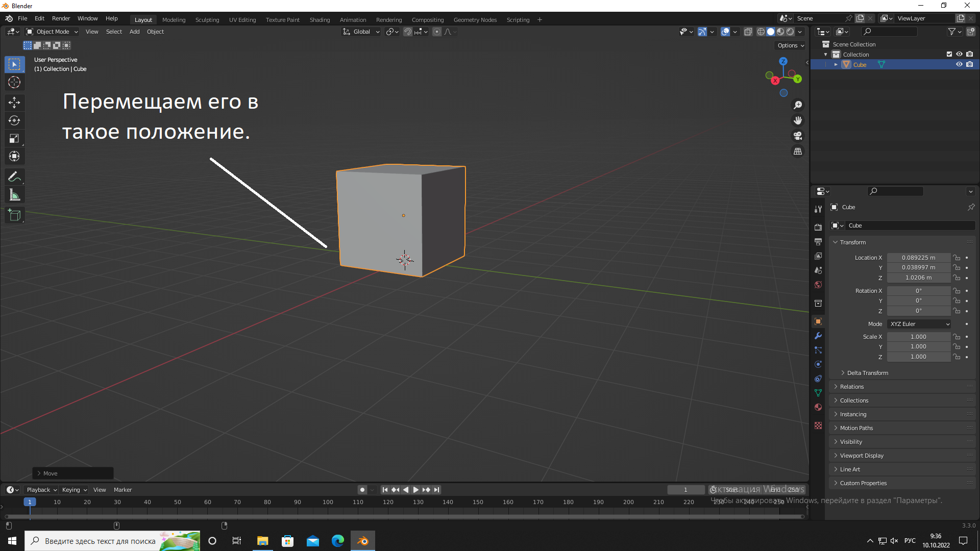This screenshot has height=551, width=980.
Task: Select the Cursor tool in toolbar
Action: (14, 82)
